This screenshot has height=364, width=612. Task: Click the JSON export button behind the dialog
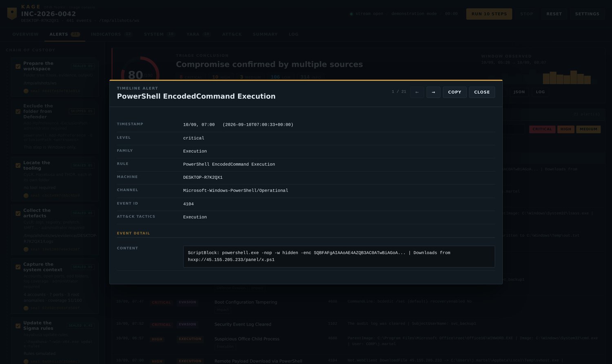[x=519, y=92]
